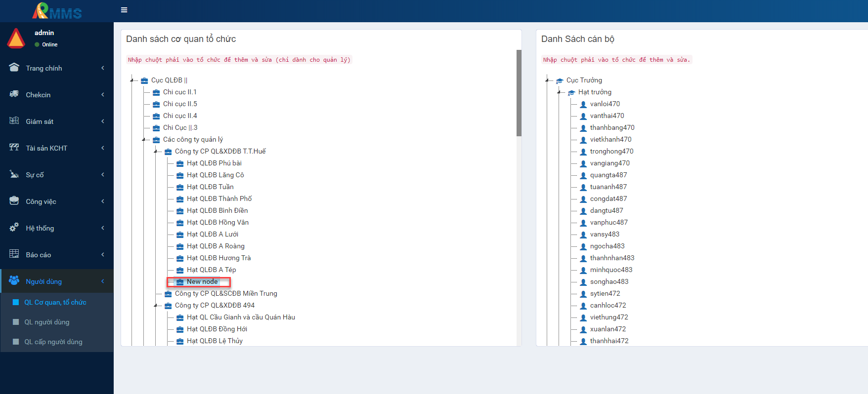The width and height of the screenshot is (868, 394).
Task: Select Hạt QLĐB Lăng Cô
Action: click(215, 175)
